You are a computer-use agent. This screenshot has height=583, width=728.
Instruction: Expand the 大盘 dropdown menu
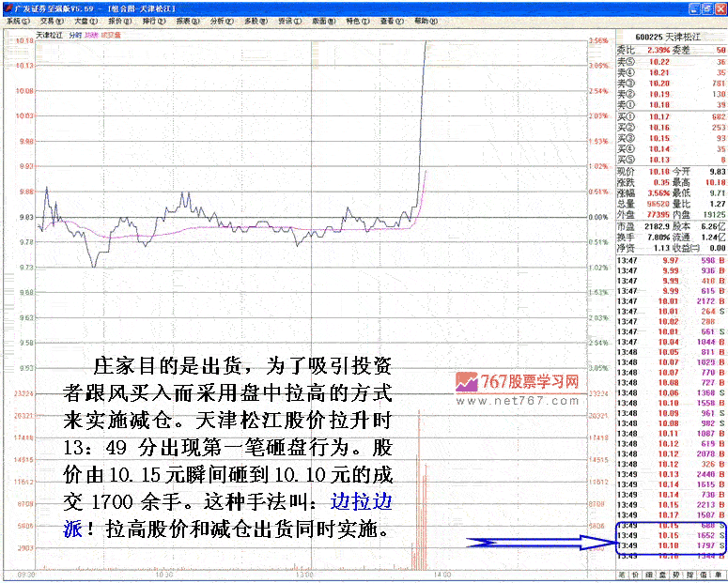click(84, 20)
